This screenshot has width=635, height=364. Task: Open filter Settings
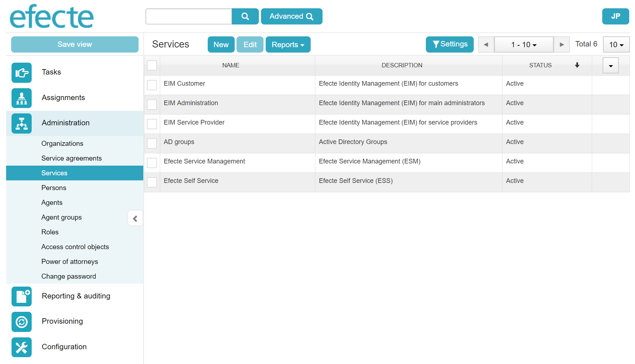450,44
